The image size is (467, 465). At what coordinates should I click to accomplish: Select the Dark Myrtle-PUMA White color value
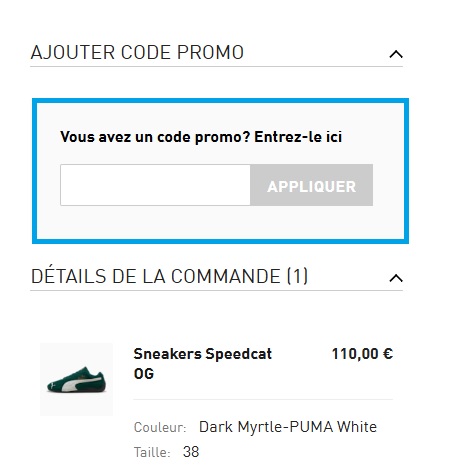click(x=288, y=427)
